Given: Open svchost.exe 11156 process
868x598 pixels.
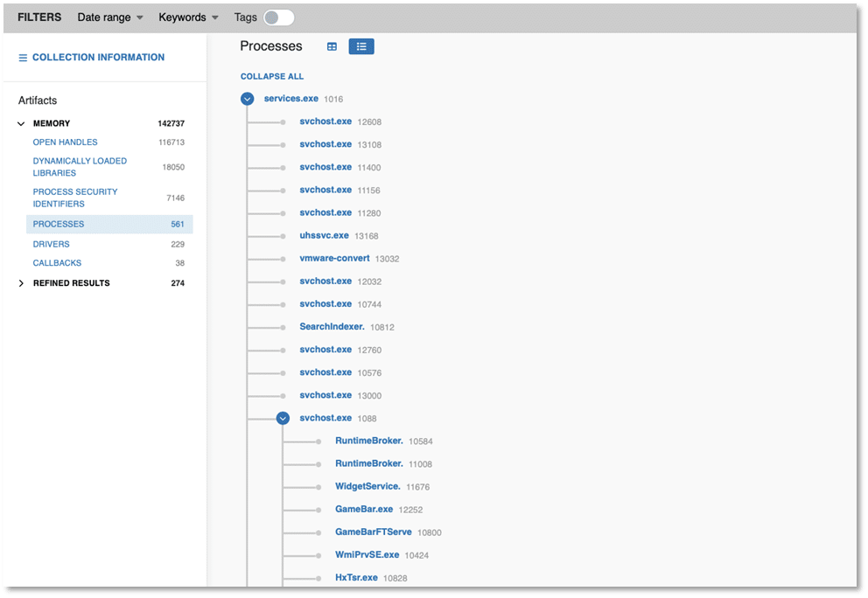Looking at the screenshot, I should point(325,190).
